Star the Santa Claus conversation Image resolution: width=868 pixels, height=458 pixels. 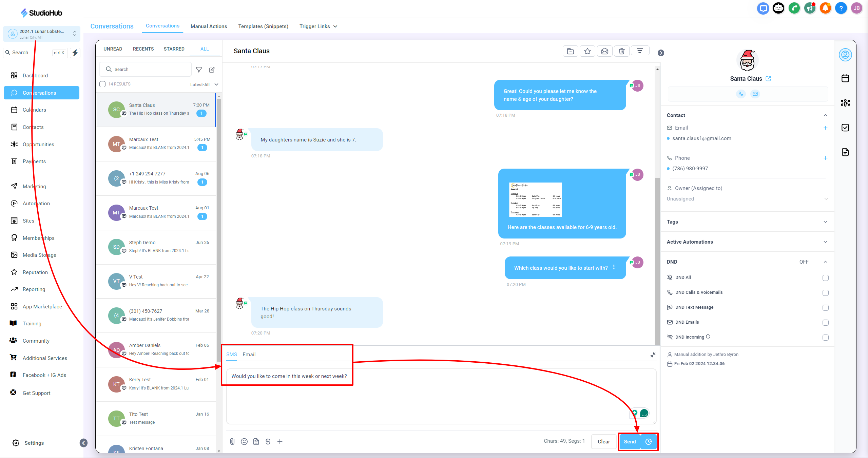[x=587, y=51]
